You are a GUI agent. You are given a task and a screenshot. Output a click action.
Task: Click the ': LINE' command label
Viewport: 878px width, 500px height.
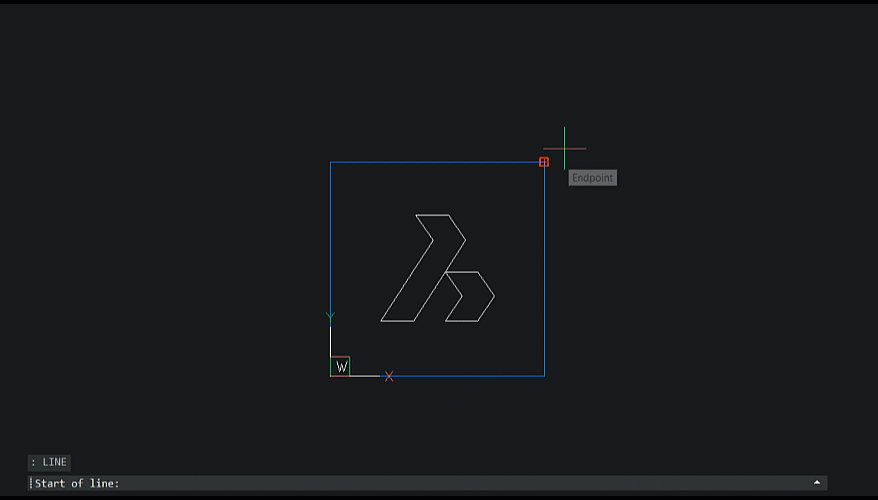(49, 462)
